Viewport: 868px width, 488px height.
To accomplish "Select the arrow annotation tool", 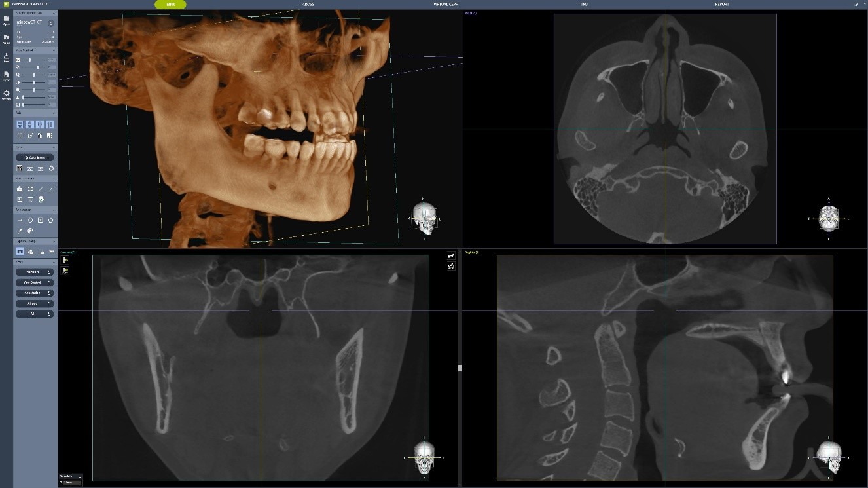I will tap(20, 221).
